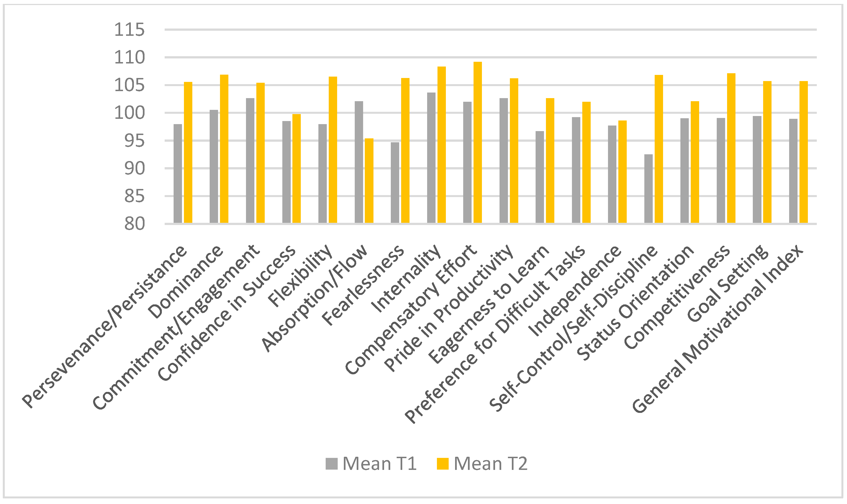This screenshot has width=847, height=504.
Task: Select the Mean T2 legend label
Action: (490, 463)
